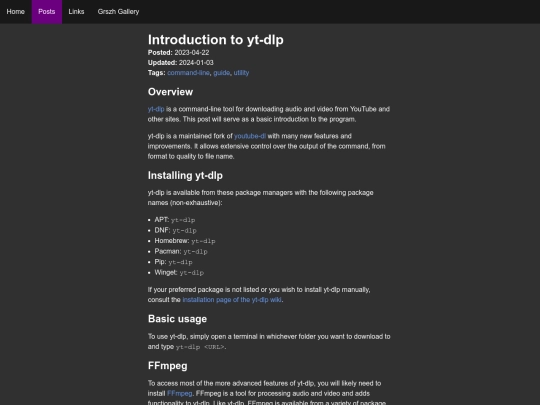Screen dimensions: 540x405
Task: Click the Pacman list entry
Action: point(181,252)
